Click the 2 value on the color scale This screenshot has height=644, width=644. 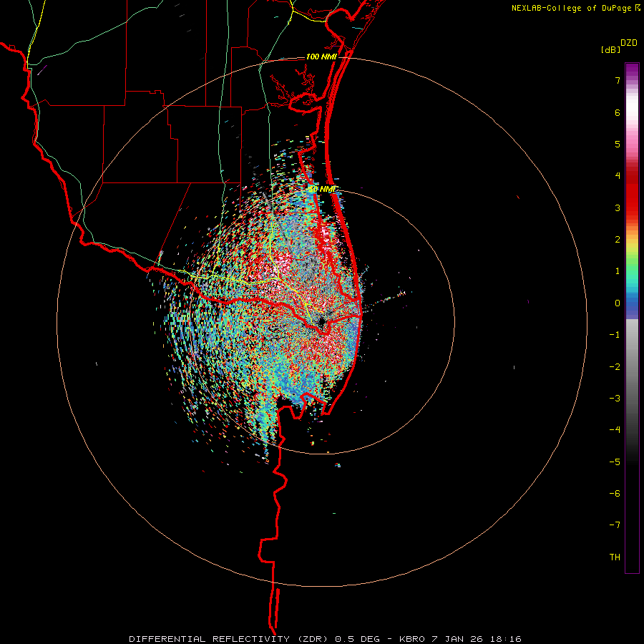click(618, 240)
